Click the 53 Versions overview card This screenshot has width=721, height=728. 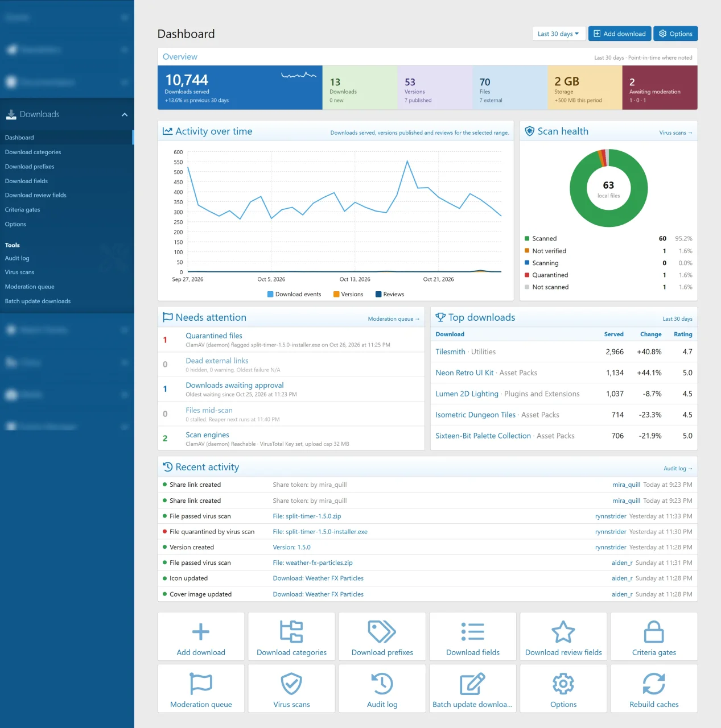(x=435, y=88)
